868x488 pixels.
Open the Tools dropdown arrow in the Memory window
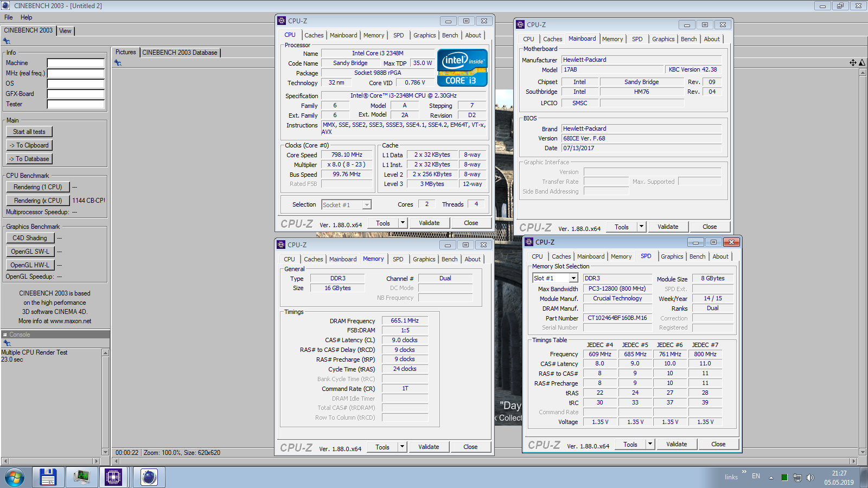(x=402, y=447)
